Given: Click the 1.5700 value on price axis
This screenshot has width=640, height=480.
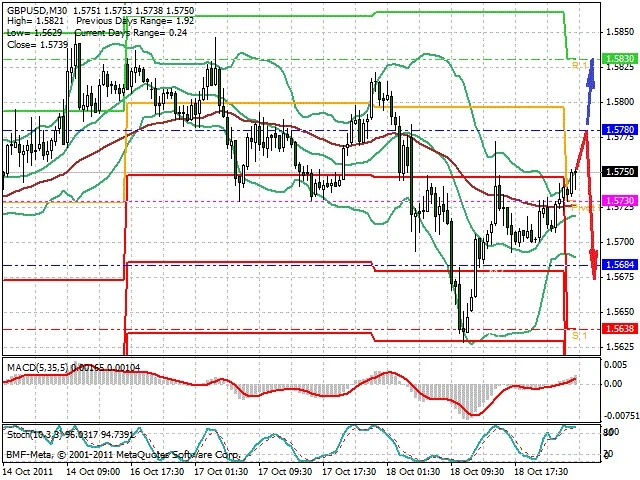Looking at the screenshot, I should (620, 242).
